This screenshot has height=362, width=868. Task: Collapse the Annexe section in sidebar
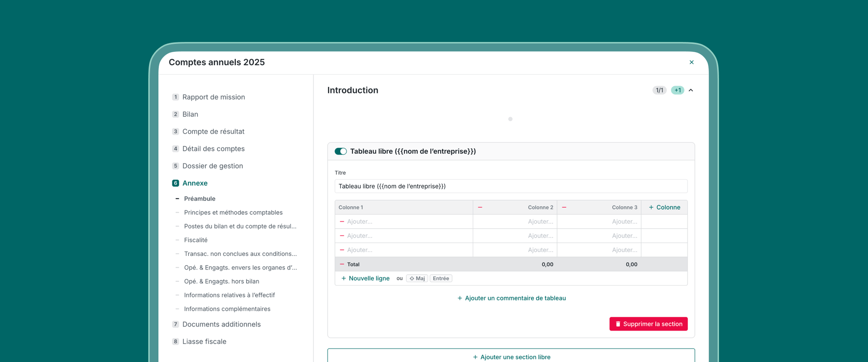coord(195,183)
